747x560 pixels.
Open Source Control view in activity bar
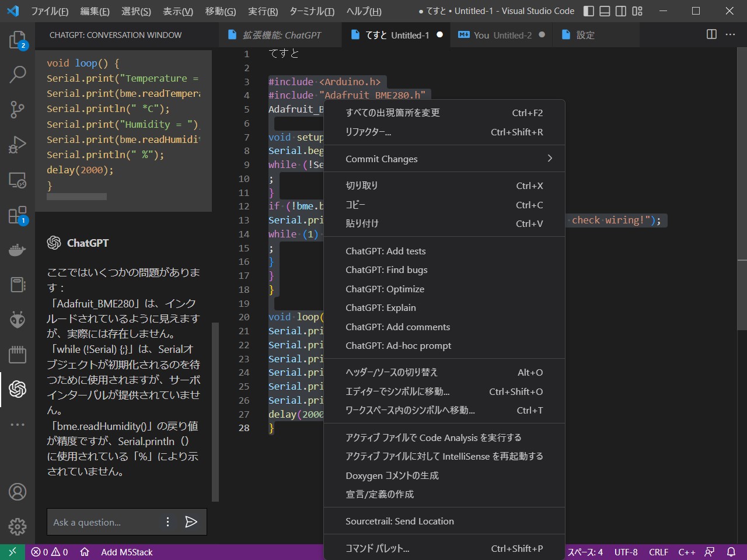pos(18,109)
